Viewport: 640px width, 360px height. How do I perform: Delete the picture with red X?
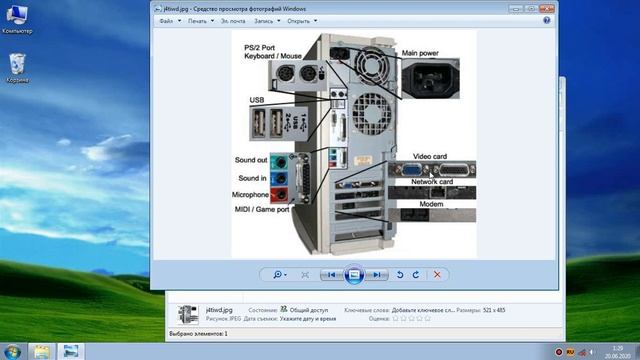437,275
